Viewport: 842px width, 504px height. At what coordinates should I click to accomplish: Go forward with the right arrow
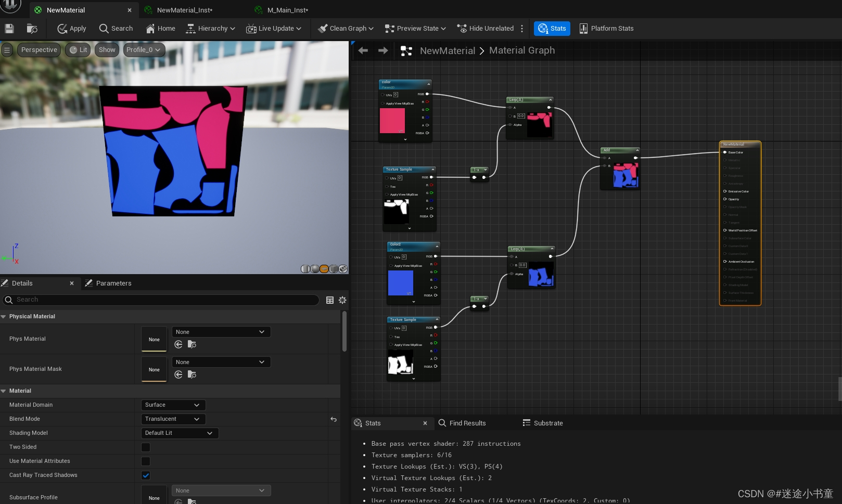click(x=383, y=50)
